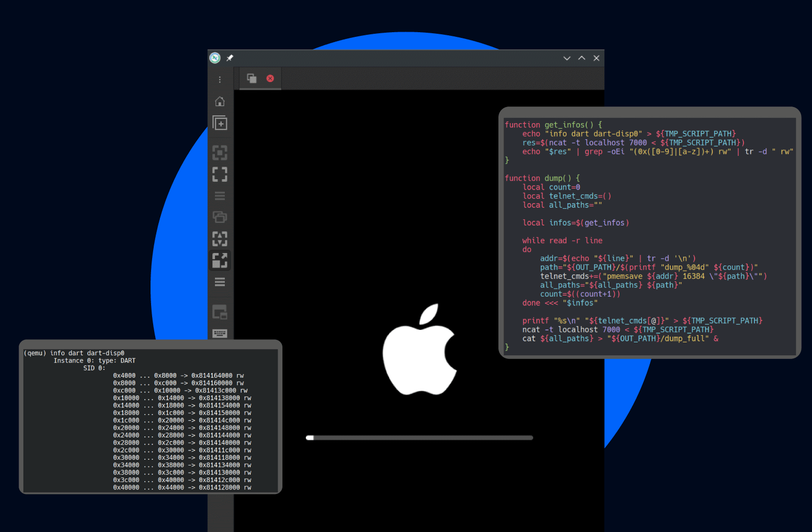The width and height of the screenshot is (812, 532).
Task: Close the connection tab with red X
Action: [x=270, y=78]
